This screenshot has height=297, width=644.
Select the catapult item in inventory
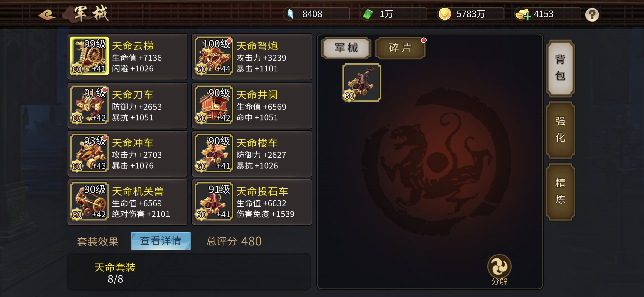(361, 82)
